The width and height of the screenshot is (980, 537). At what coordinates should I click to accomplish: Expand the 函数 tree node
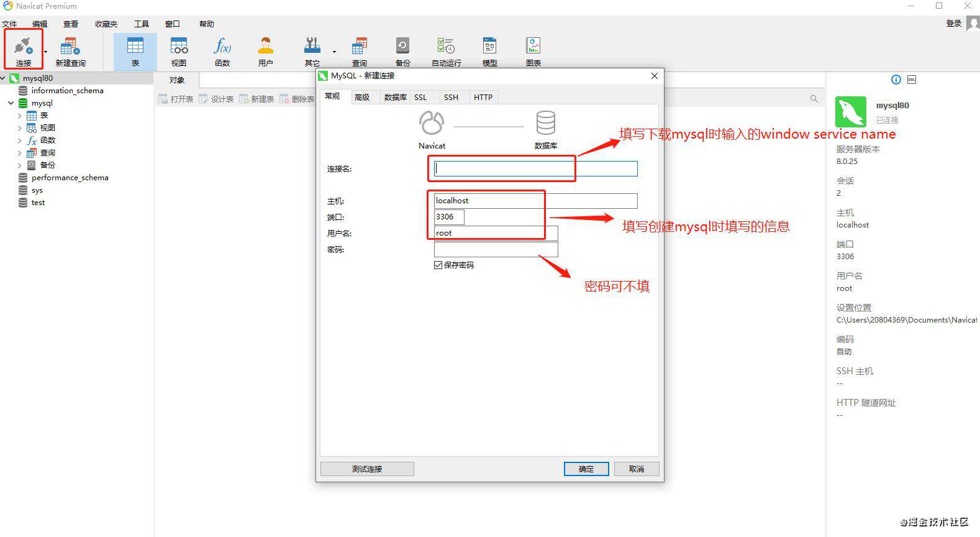pos(19,140)
